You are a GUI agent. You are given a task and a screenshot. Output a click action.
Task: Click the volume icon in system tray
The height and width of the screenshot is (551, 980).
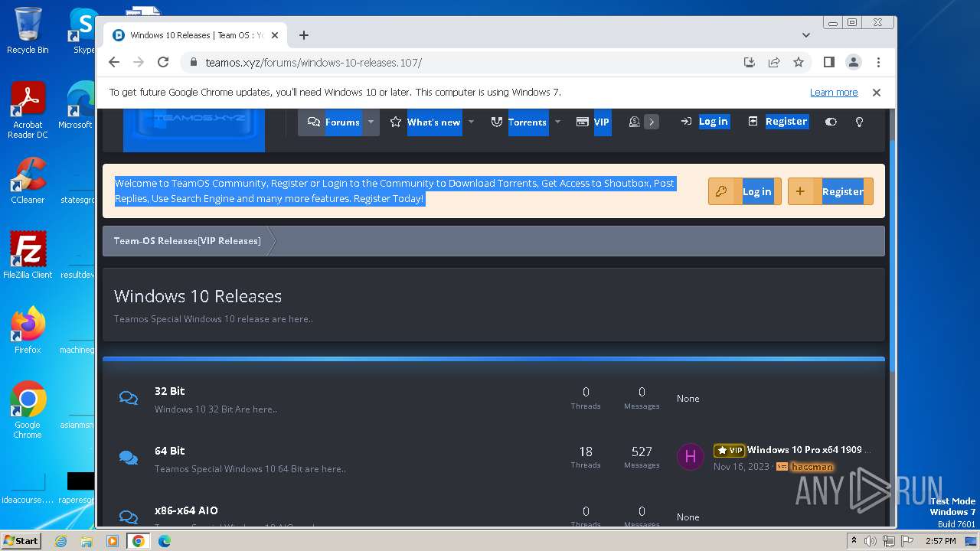pyautogui.click(x=871, y=541)
